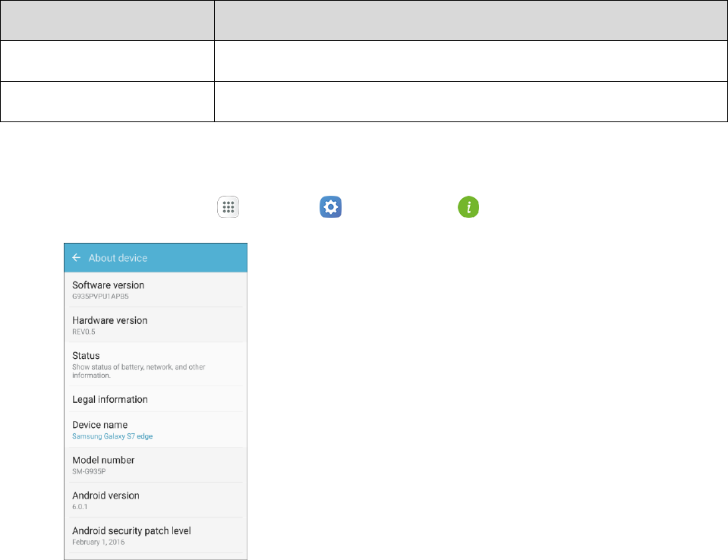
Task: Select the SM-G935P model value
Action: pyautogui.click(x=89, y=471)
